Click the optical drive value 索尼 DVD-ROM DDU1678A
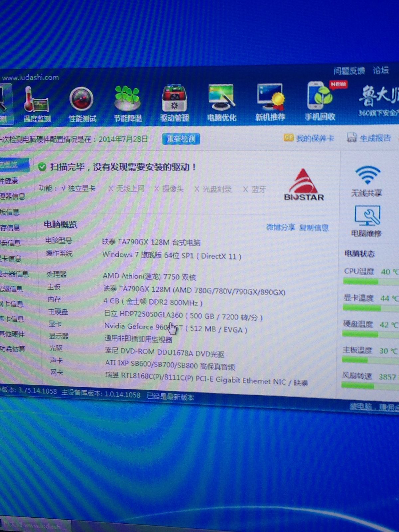This screenshot has height=532, width=399. coord(165,352)
